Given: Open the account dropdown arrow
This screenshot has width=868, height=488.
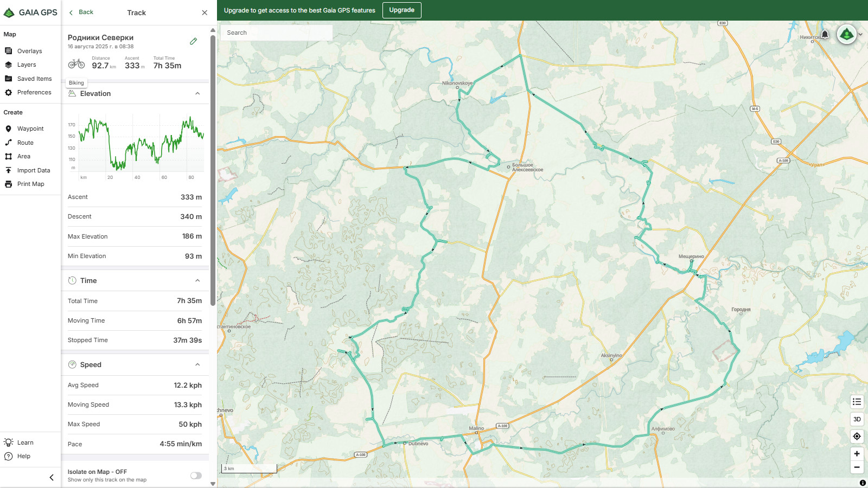Looking at the screenshot, I should coord(860,35).
